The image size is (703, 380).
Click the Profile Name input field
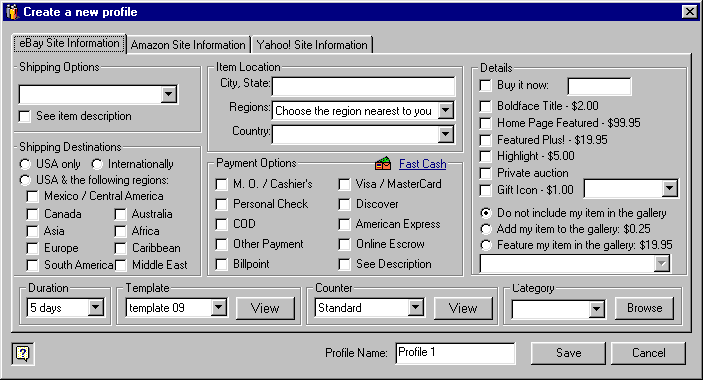pyautogui.click(x=455, y=353)
